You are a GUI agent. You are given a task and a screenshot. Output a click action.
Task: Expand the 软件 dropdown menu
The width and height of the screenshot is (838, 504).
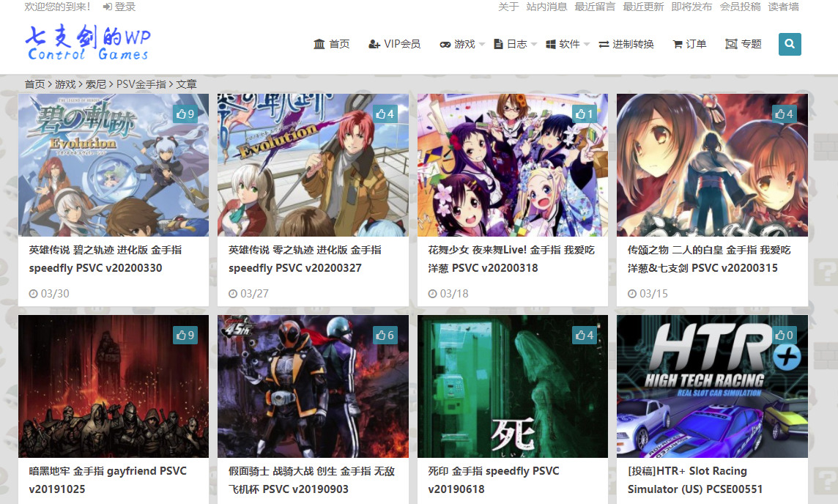[x=568, y=44]
